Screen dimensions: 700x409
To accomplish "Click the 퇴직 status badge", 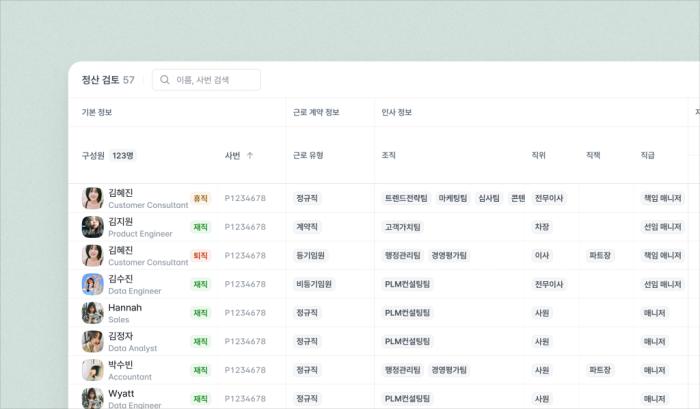I will coord(200,255).
